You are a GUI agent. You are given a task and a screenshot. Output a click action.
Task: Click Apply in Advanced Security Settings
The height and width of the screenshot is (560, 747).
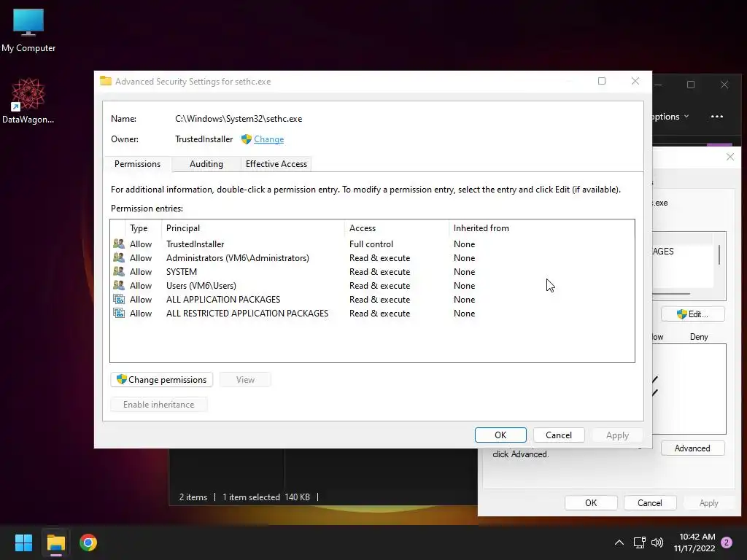click(617, 435)
